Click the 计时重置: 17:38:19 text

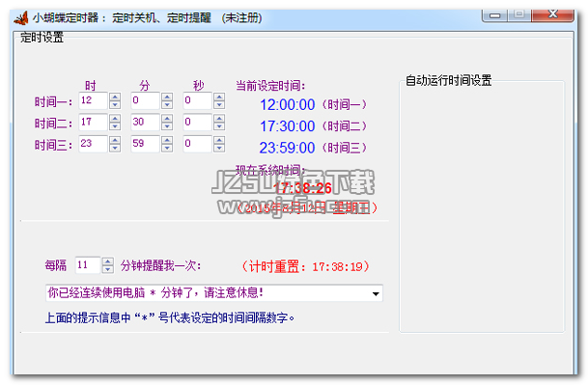click(306, 267)
